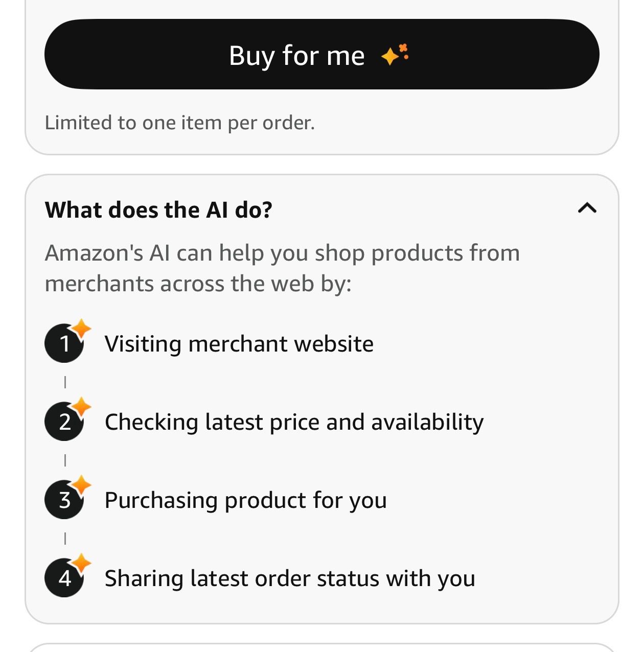Click the sparkle icon on Buy for me
644x652 pixels.
(x=395, y=54)
